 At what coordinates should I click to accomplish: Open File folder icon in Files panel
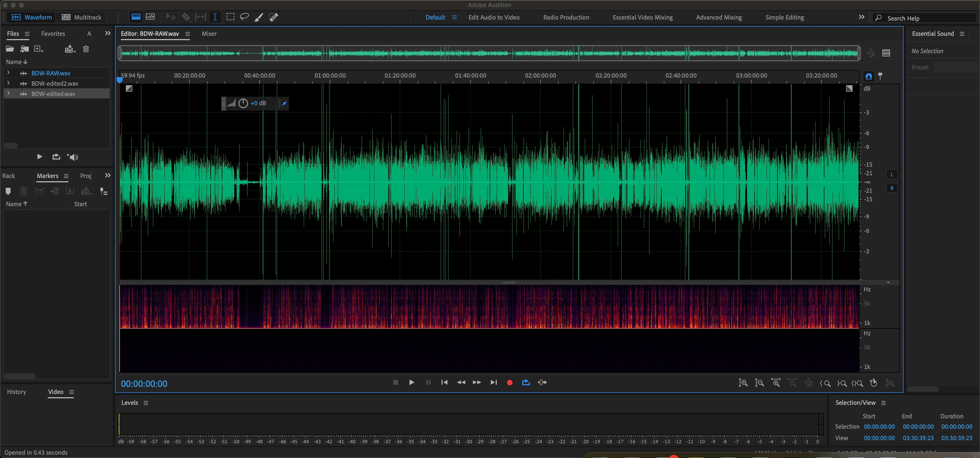10,49
